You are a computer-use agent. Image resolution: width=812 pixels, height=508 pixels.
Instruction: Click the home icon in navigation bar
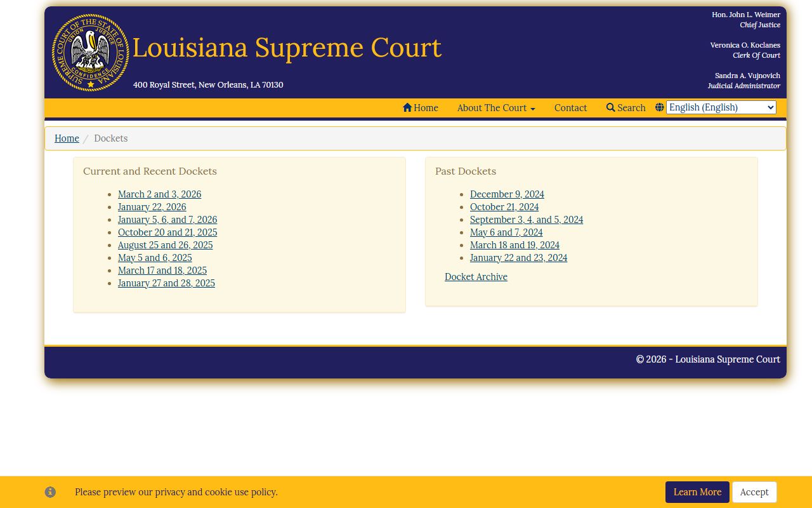407,107
